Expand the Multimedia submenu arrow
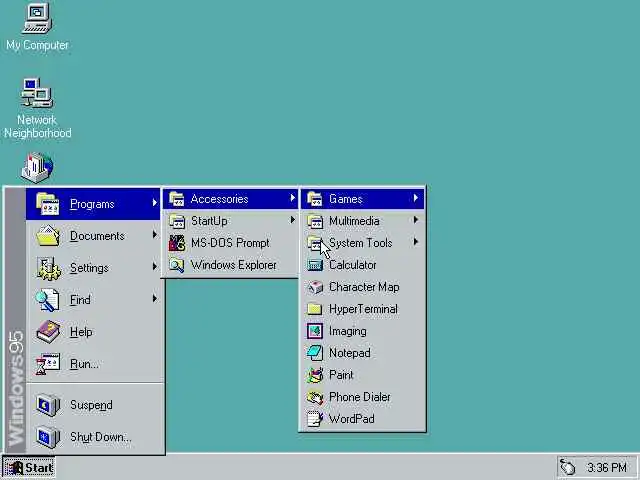Viewport: 640px width, 480px height. pos(416,220)
